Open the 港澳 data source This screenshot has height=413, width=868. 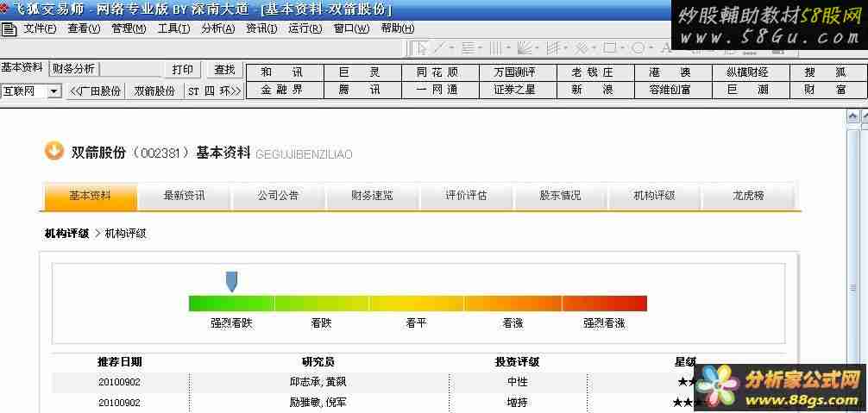point(673,72)
